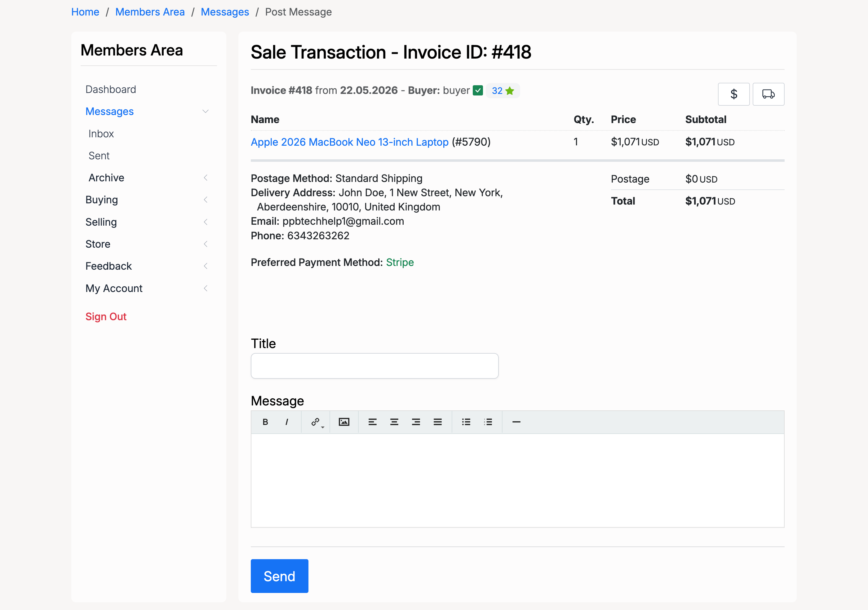Screen dimensions: 868x610
Task: Insert a numbered list
Action: coord(488,422)
